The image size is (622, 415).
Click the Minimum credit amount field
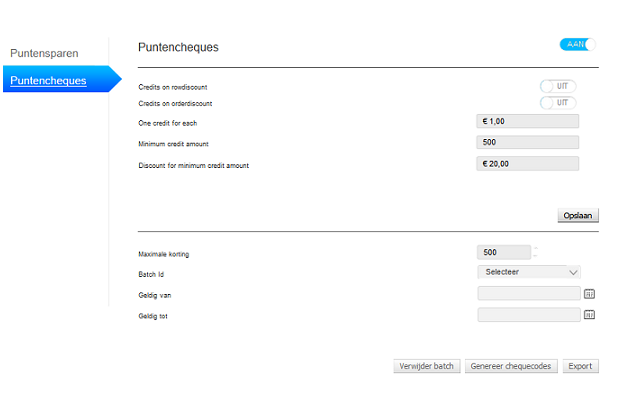pos(528,142)
